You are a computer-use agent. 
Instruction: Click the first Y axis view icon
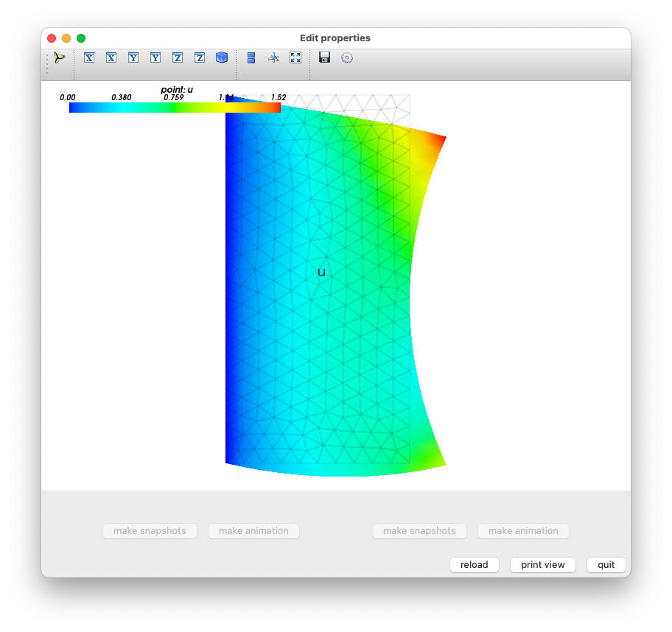(133, 58)
